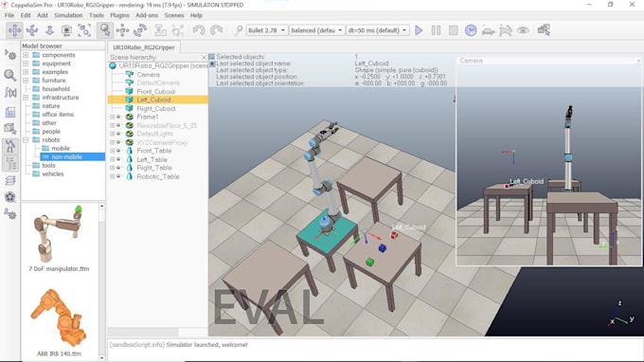Expand the components folder
The height and width of the screenshot is (362, 644).
pyautogui.click(x=26, y=55)
